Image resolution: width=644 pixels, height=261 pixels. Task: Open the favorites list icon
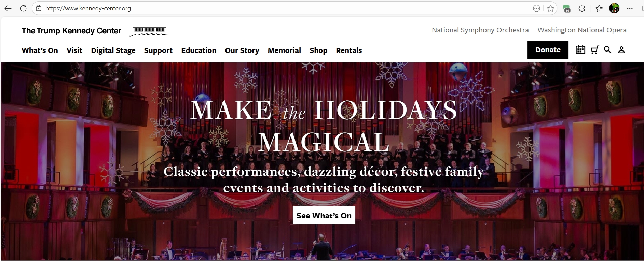[x=599, y=9]
